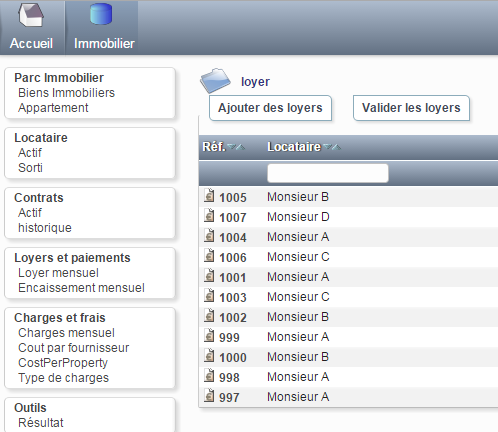
Task: Click the Ajouter des loyers button
Action: (x=270, y=108)
